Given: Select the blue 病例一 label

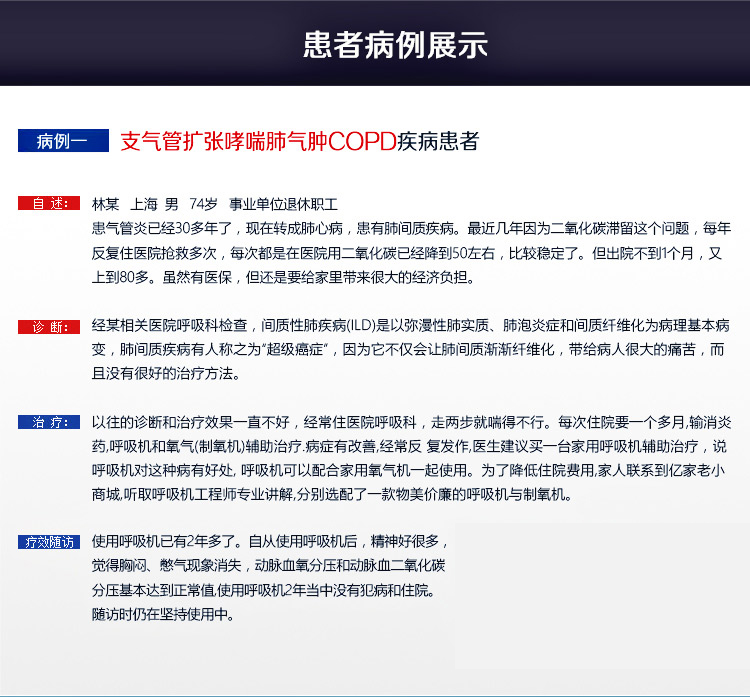Looking at the screenshot, I should [62, 141].
